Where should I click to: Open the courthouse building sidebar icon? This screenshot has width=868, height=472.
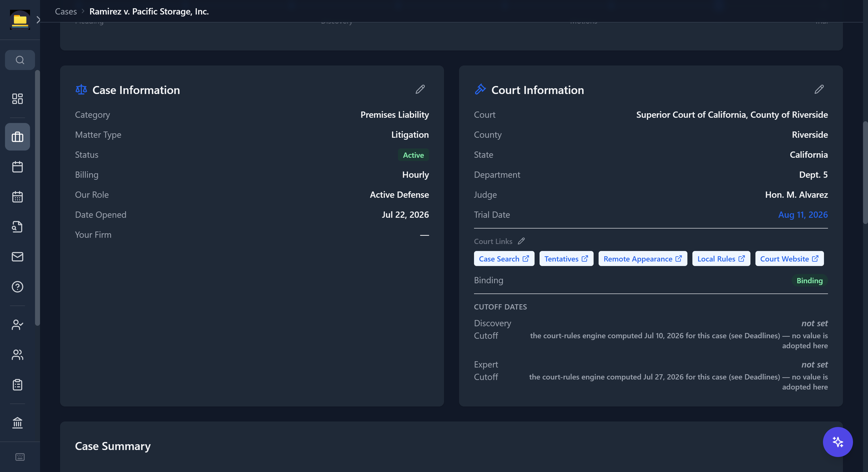pyautogui.click(x=18, y=422)
